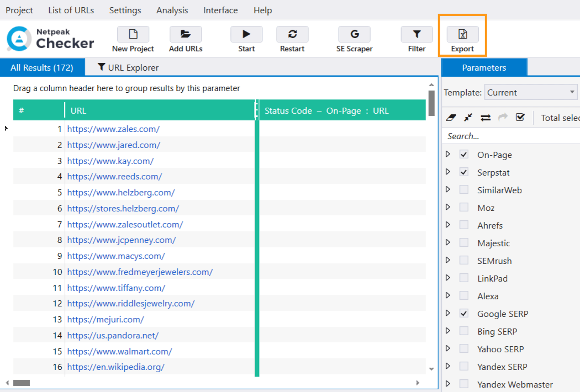This screenshot has width=580, height=392.
Task: Enable the Bing SERP checkbox
Action: tap(464, 331)
